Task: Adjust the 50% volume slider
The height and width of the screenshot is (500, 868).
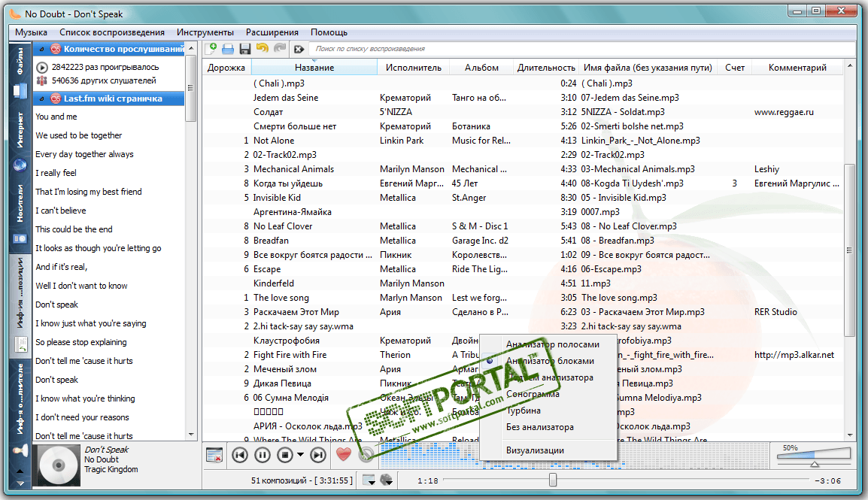Action: [813, 456]
